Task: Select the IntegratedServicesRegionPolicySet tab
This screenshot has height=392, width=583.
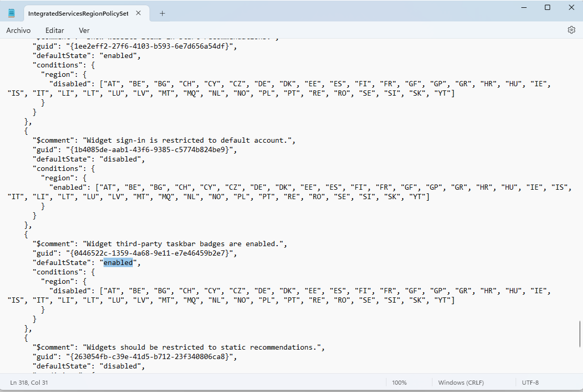Action: click(x=78, y=14)
